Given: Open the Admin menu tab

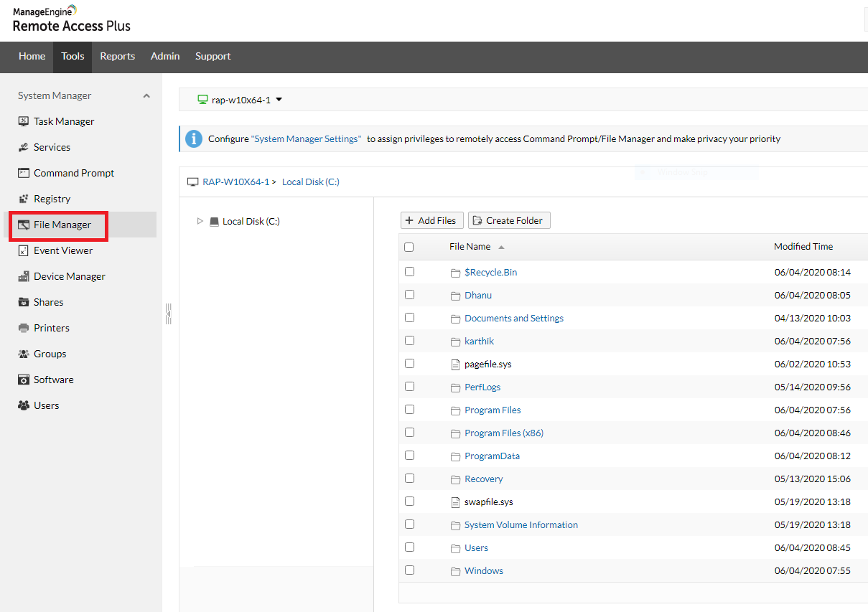Looking at the screenshot, I should (x=165, y=56).
